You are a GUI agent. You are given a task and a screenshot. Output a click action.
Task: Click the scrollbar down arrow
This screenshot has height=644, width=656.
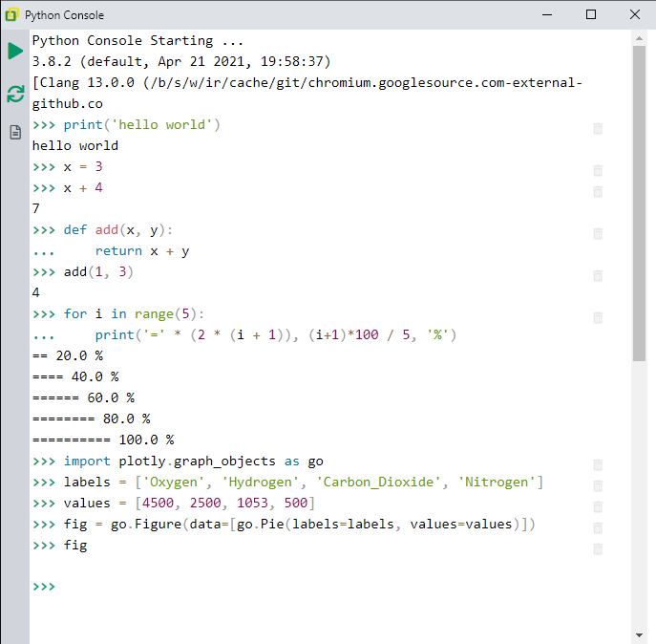[x=639, y=635]
